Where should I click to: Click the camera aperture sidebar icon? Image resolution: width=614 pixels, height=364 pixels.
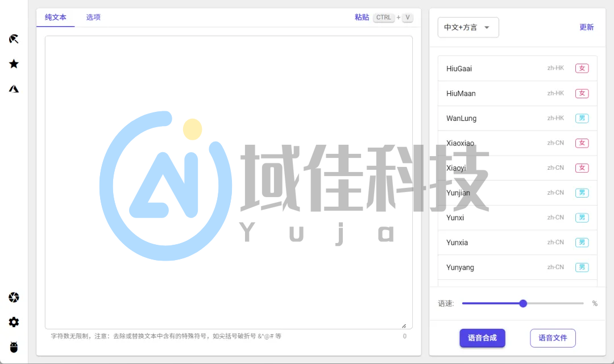[x=14, y=297]
